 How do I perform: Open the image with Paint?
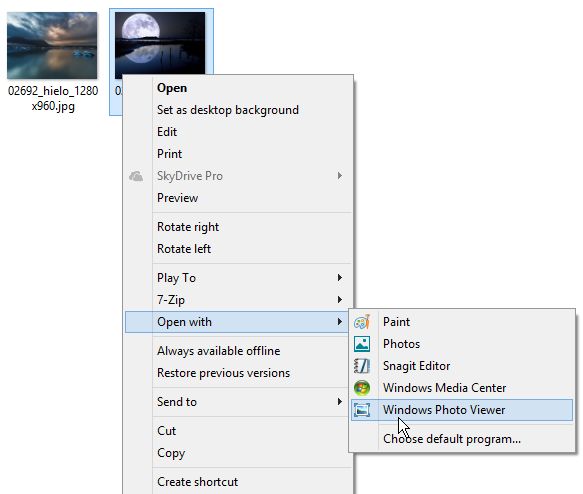pyautogui.click(x=462, y=322)
